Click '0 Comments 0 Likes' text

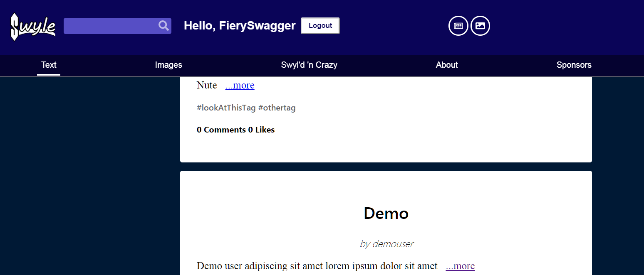(x=236, y=130)
